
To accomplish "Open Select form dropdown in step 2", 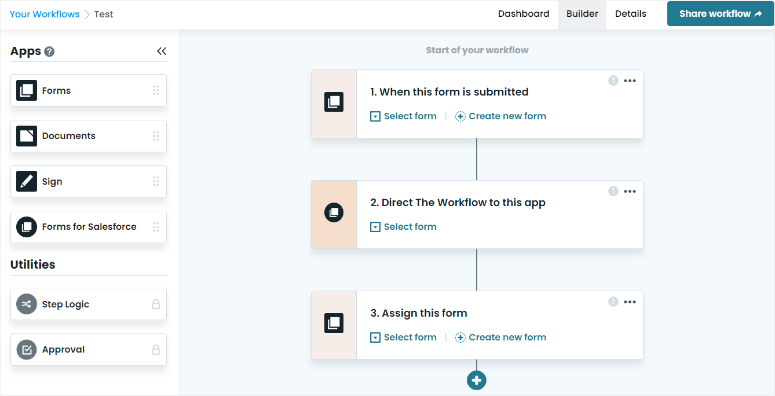I will click(403, 227).
